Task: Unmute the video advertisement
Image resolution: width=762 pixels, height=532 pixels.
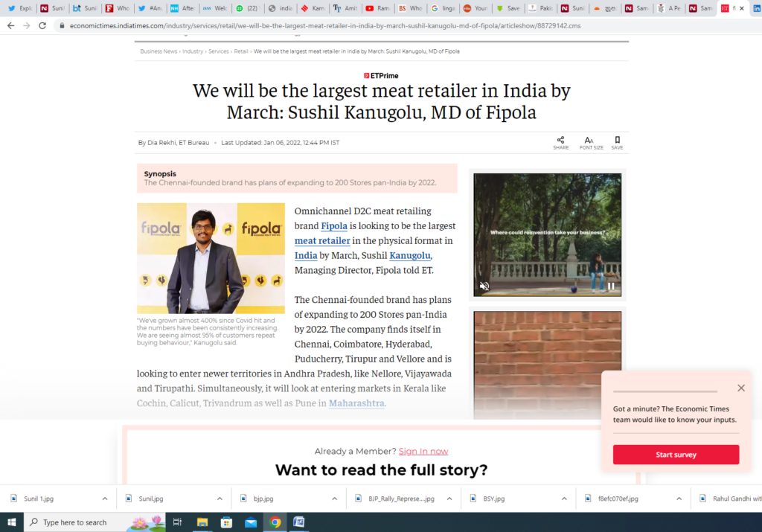Action: (484, 286)
